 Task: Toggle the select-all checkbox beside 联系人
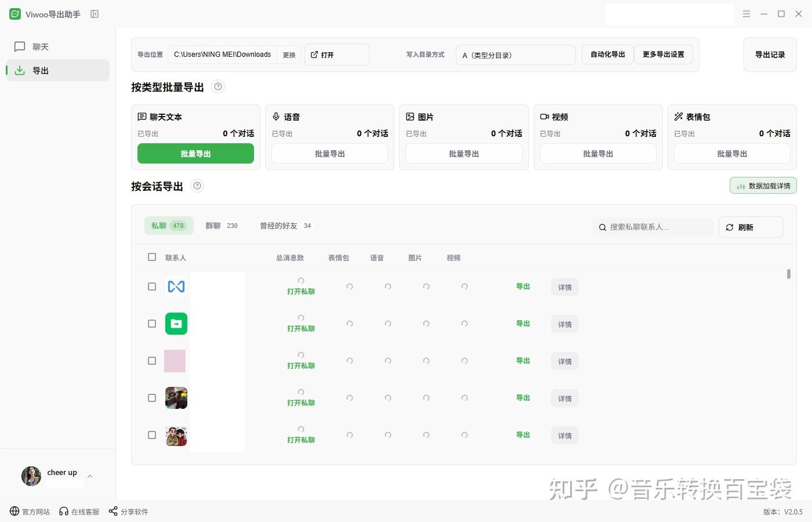(x=152, y=257)
